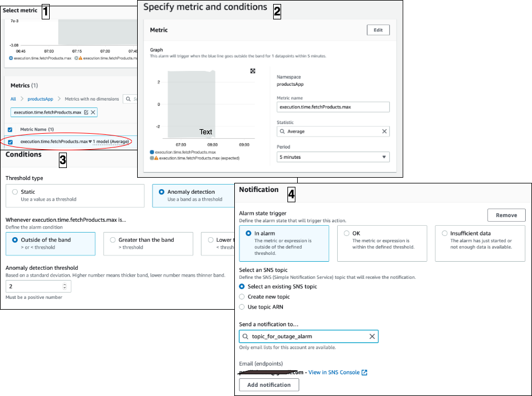Screen dimensions: 532x396
Task: Click the anomaly detection threshold number field
Action: [38, 286]
